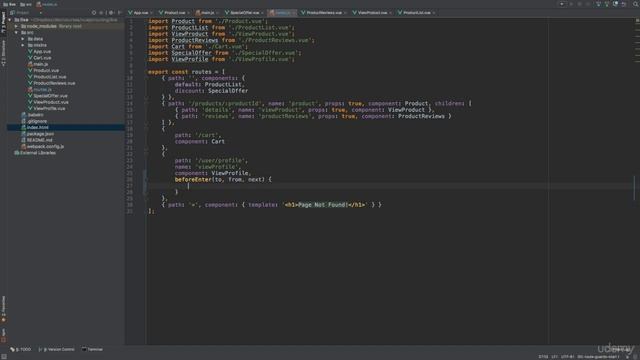Open the Favorites tool window stripe button

(3, 309)
